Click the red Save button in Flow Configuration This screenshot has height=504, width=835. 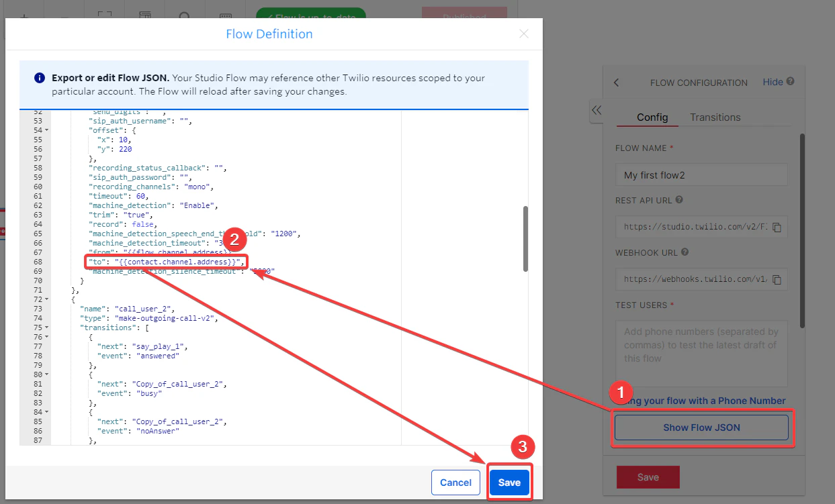(x=648, y=477)
